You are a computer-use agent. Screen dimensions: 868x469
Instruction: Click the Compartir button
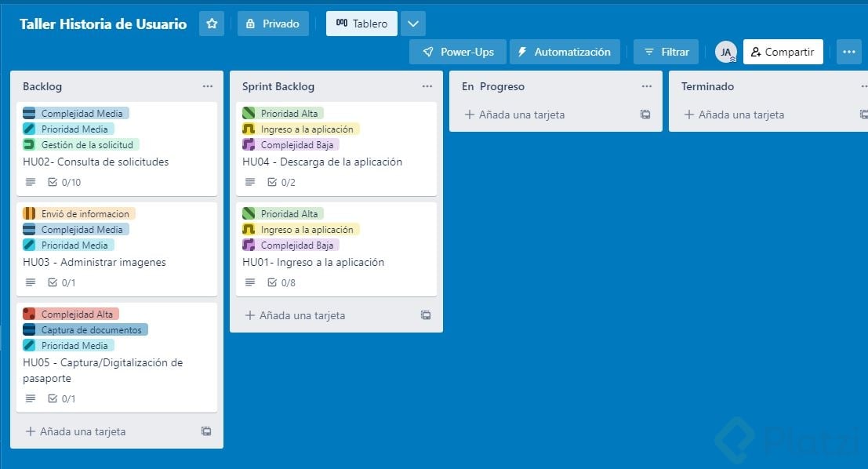pos(783,51)
